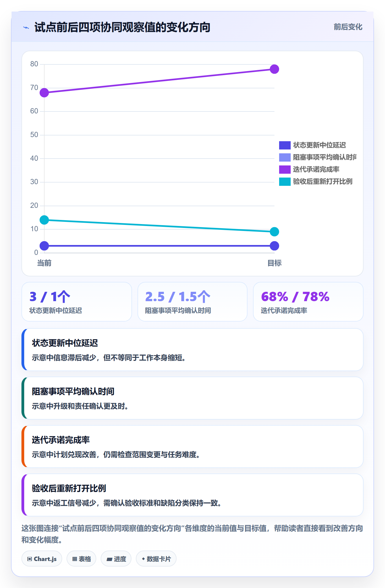Click the 状态更新中位延迟 legend color swatch
Image resolution: width=385 pixels, height=588 pixels.
[x=285, y=145]
